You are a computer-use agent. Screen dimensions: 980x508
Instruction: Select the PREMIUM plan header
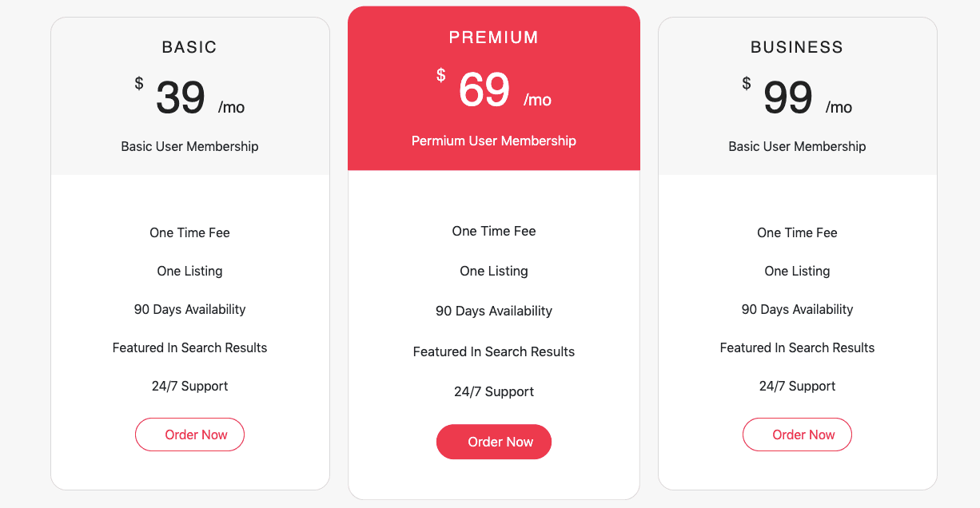coord(493,37)
